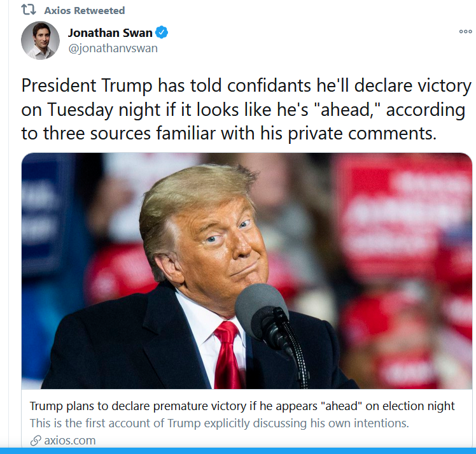The height and width of the screenshot is (454, 476).
Task: Click the Jonathan Swan display name
Action: tap(110, 33)
